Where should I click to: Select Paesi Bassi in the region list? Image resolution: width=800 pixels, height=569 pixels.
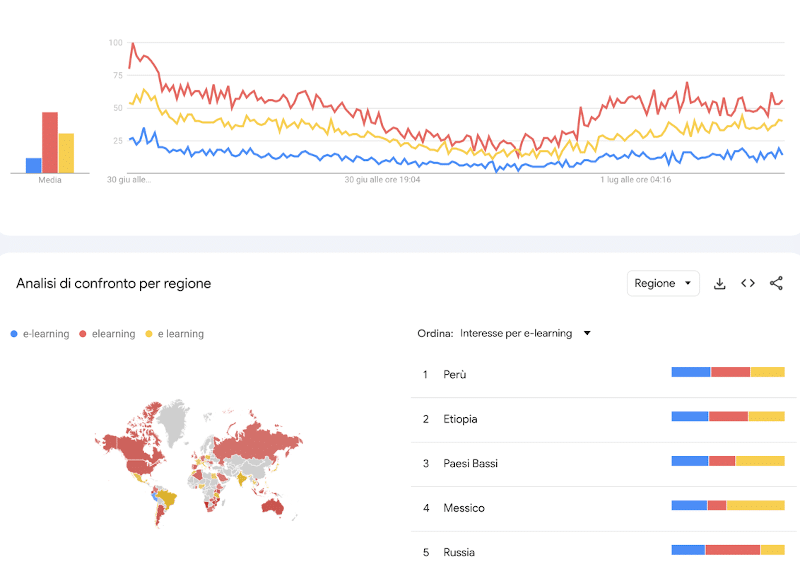click(470, 463)
